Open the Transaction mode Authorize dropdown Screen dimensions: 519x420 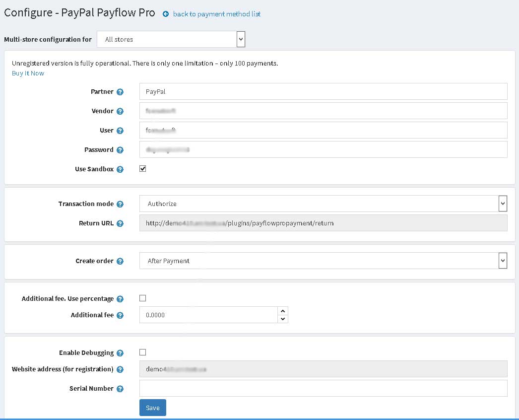323,204
